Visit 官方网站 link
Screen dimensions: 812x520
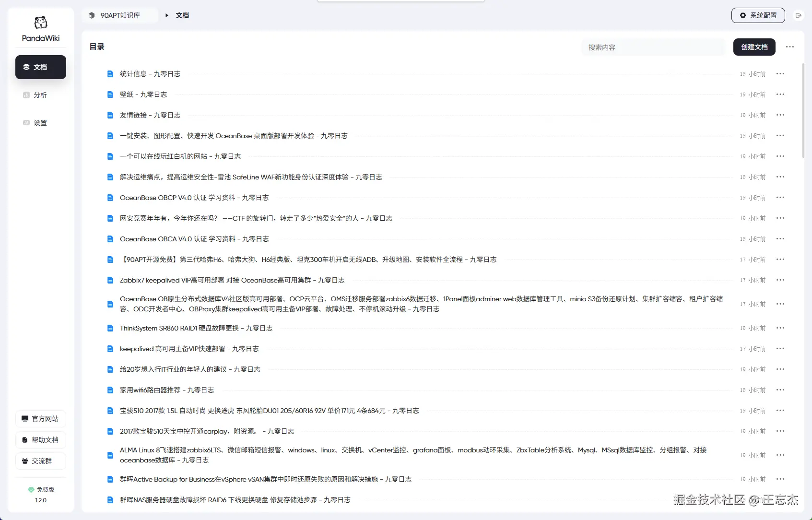click(41, 419)
